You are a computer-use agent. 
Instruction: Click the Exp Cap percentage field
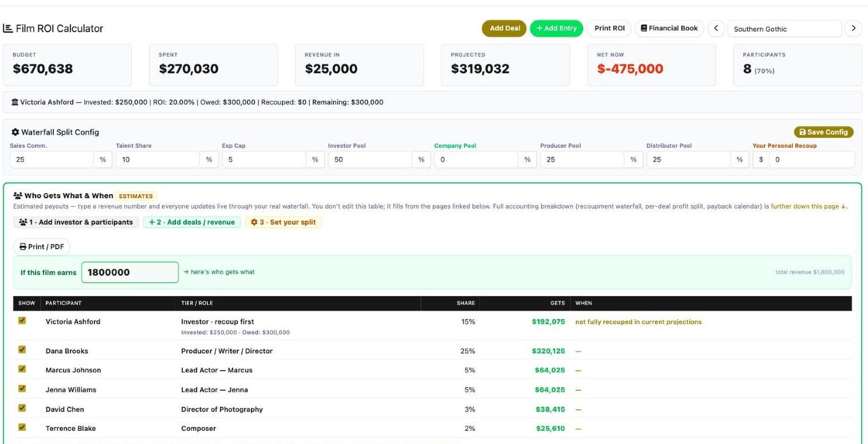pyautogui.click(x=264, y=160)
